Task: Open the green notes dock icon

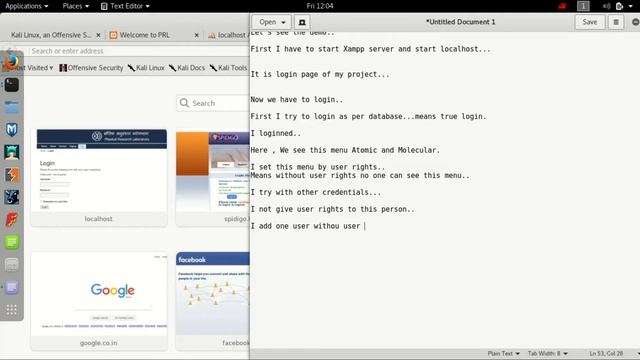Action: tap(11, 242)
